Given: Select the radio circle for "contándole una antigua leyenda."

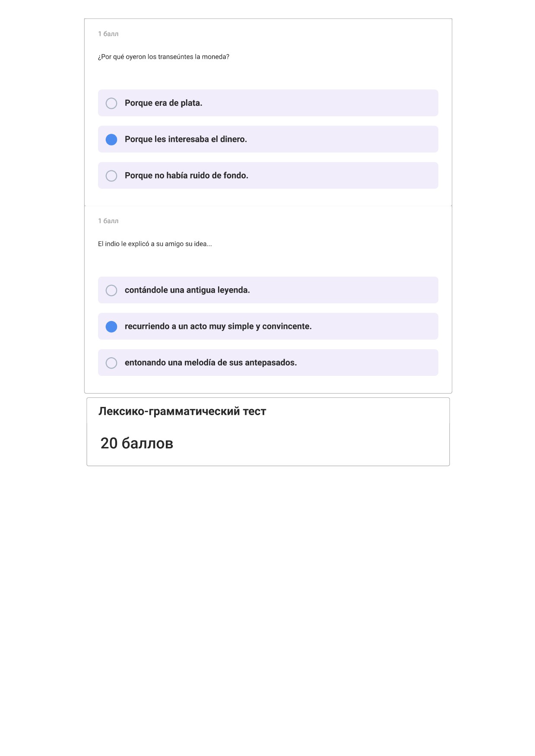Looking at the screenshot, I should [111, 290].
